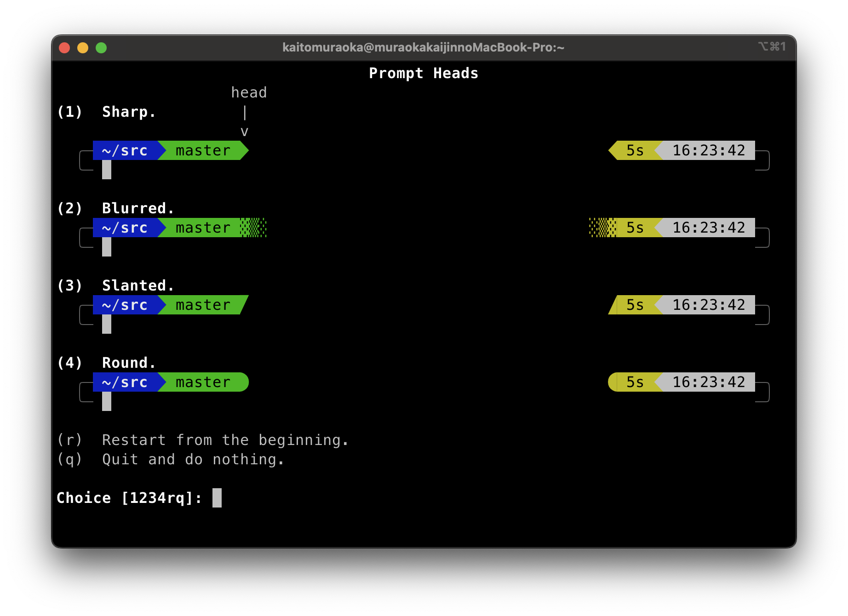Click the '(r) Restart from the beginning.' line
This screenshot has width=848, height=616.
(203, 440)
